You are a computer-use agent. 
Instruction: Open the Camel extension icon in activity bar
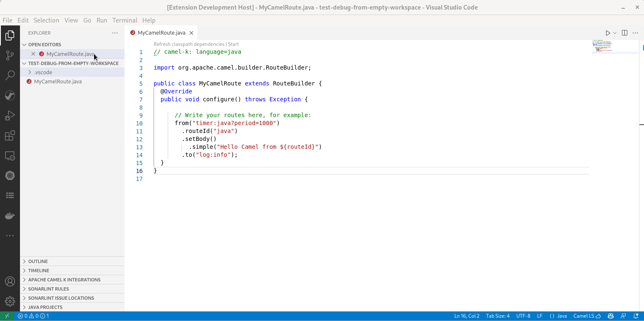[x=10, y=95]
